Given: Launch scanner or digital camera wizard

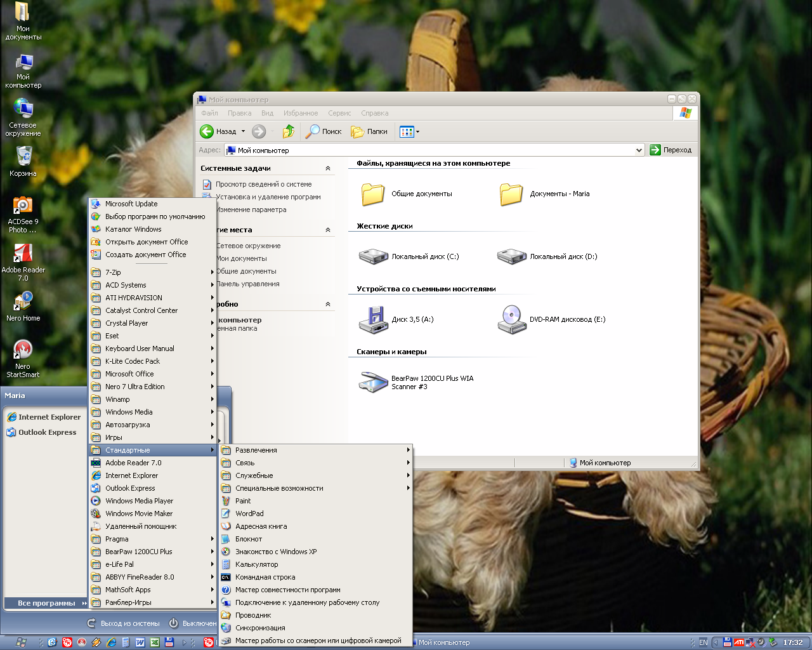Looking at the screenshot, I should pyautogui.click(x=315, y=640).
